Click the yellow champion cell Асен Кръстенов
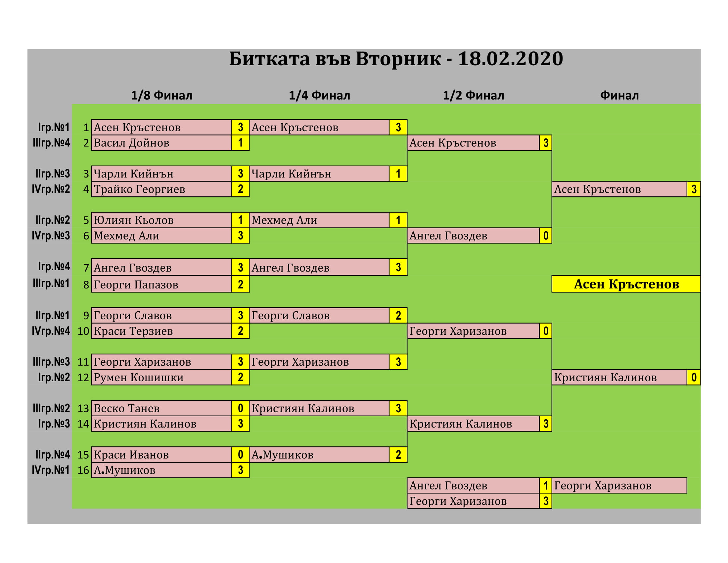The height and width of the screenshot is (563, 728). click(626, 284)
